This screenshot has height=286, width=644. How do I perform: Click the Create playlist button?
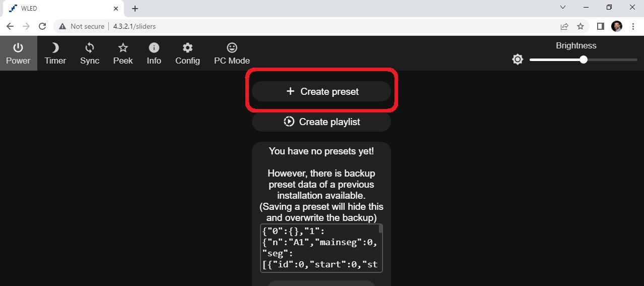321,122
